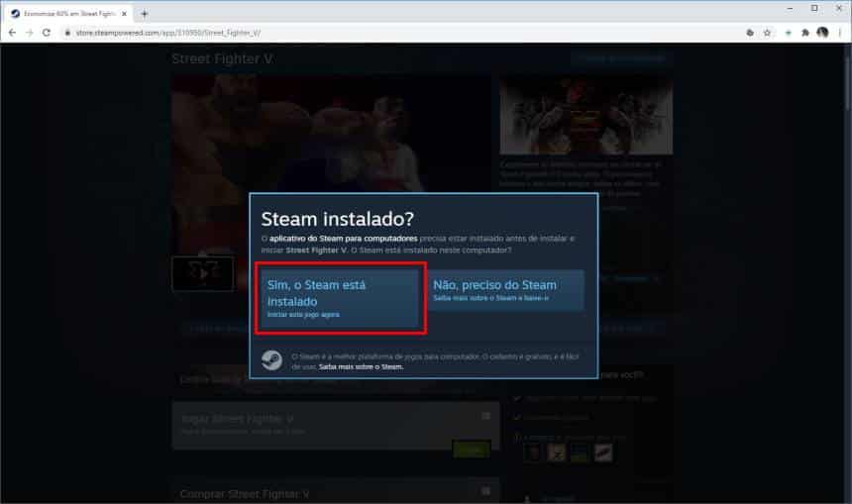Click 'Sim, o Steam está instalado' button

pos(341,298)
